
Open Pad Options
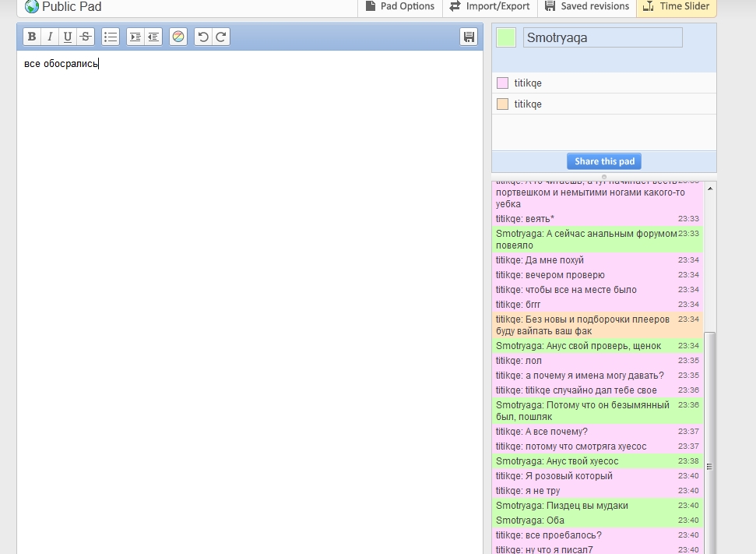pos(399,6)
